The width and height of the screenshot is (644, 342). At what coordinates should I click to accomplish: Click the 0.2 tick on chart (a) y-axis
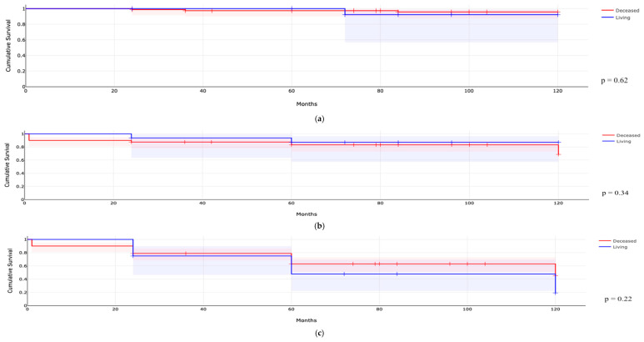21,71
